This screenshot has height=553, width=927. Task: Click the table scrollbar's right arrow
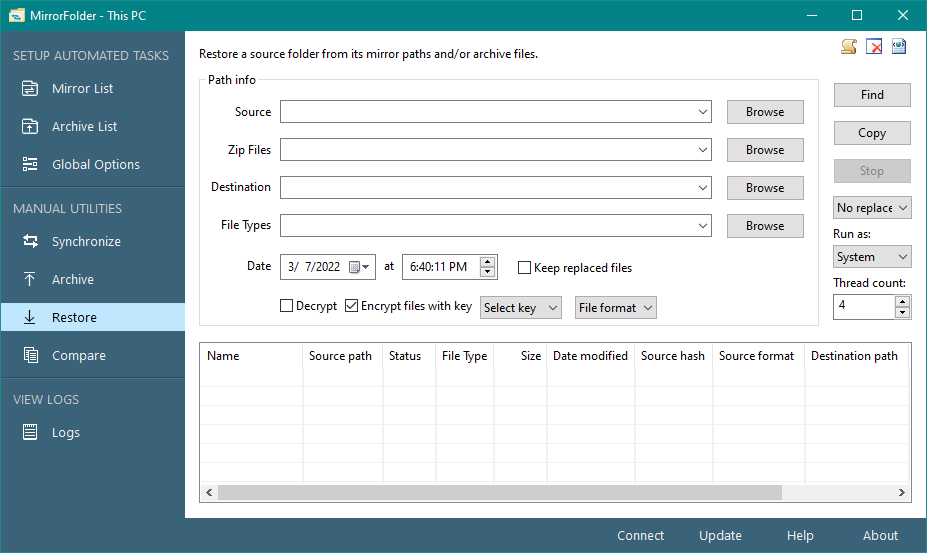902,492
